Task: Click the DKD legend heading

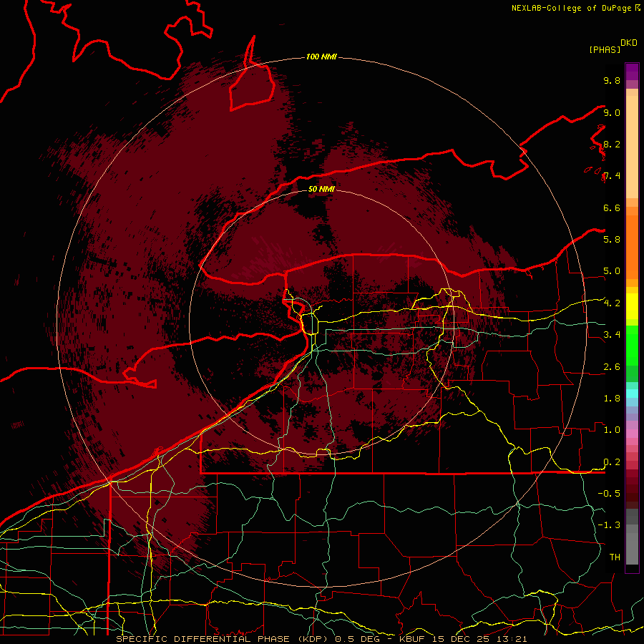Action: coord(629,43)
